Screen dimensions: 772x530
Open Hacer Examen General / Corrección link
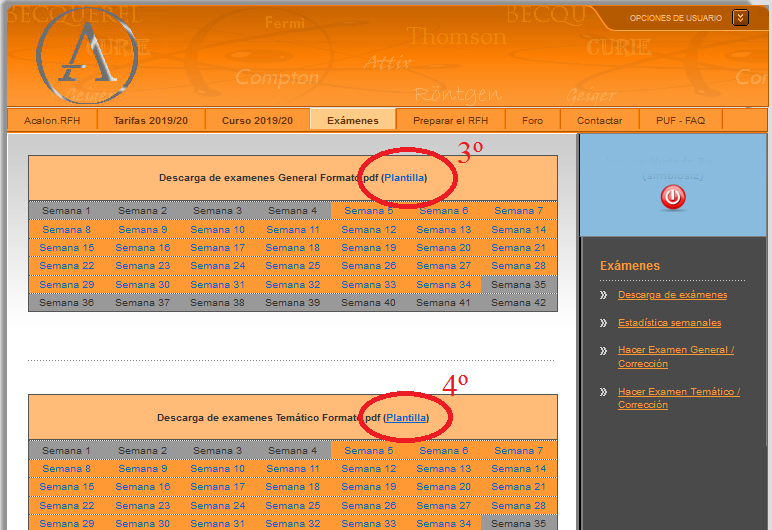(x=676, y=357)
